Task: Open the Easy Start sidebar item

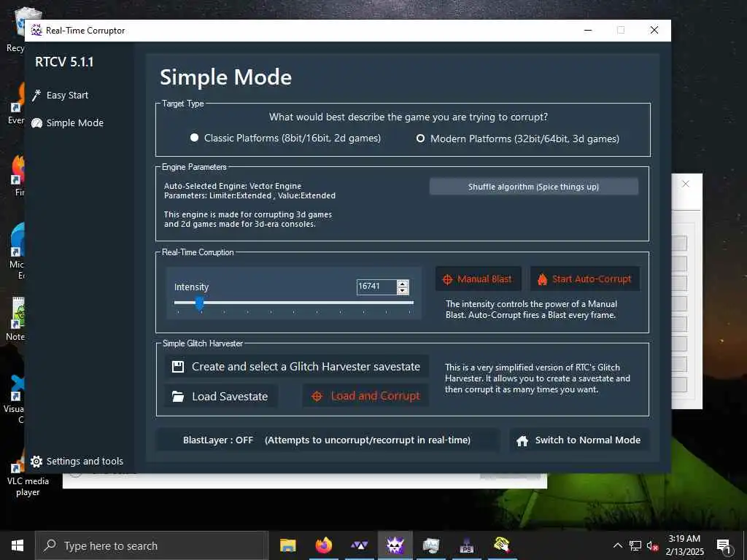Action: click(61, 96)
